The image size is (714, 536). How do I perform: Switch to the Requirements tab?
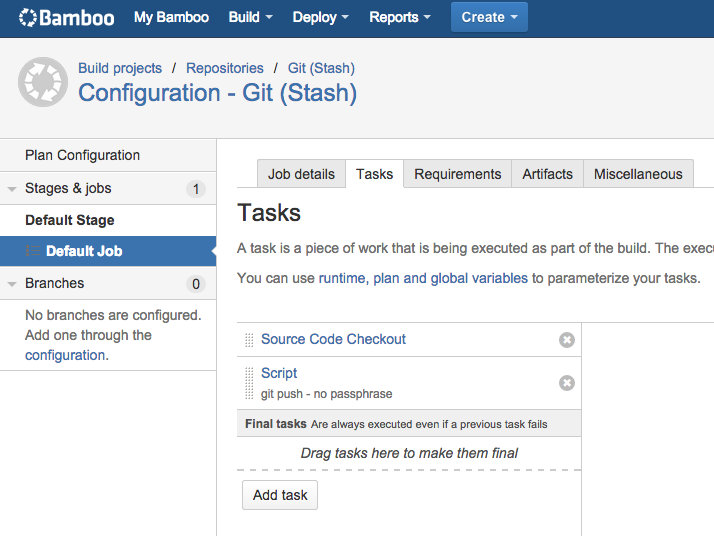pyautogui.click(x=457, y=174)
